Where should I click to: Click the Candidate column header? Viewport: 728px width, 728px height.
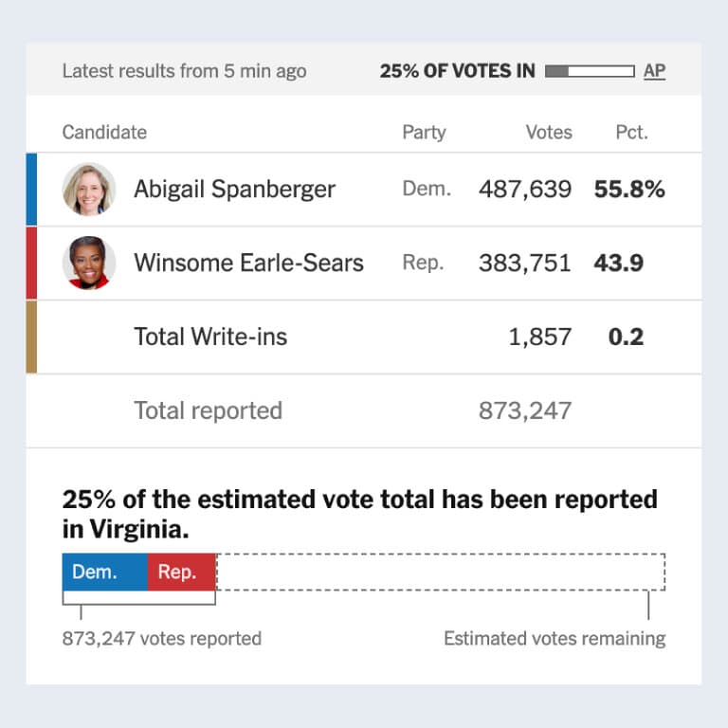tap(104, 132)
